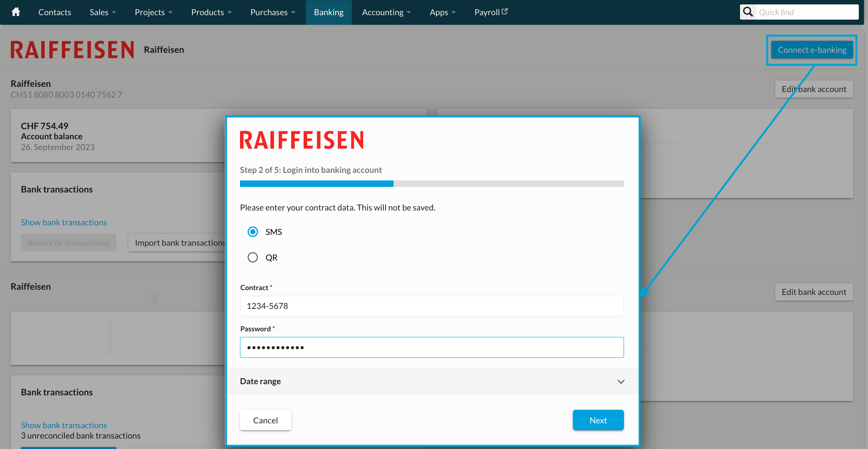Viewport: 868px width, 449px height.
Task: Select the SMS login method
Action: (253, 232)
